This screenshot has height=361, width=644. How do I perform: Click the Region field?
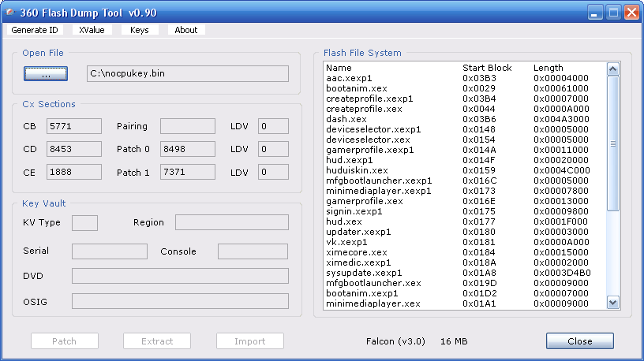pyautogui.click(x=232, y=222)
